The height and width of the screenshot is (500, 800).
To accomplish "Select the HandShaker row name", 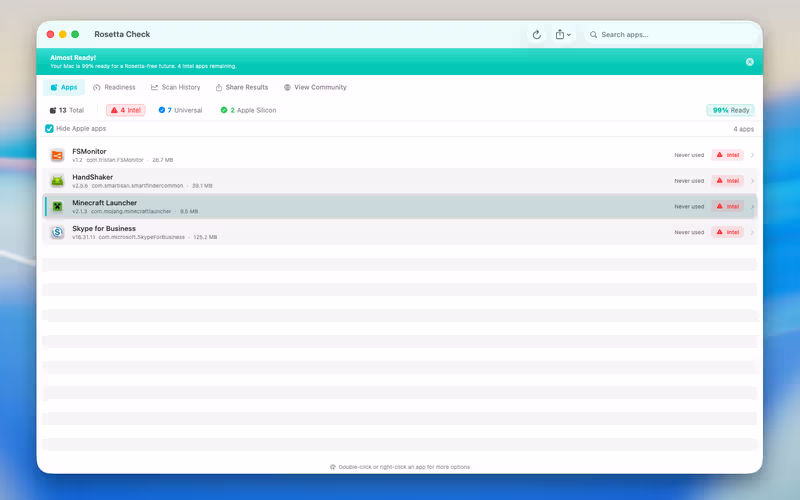I will point(92,177).
